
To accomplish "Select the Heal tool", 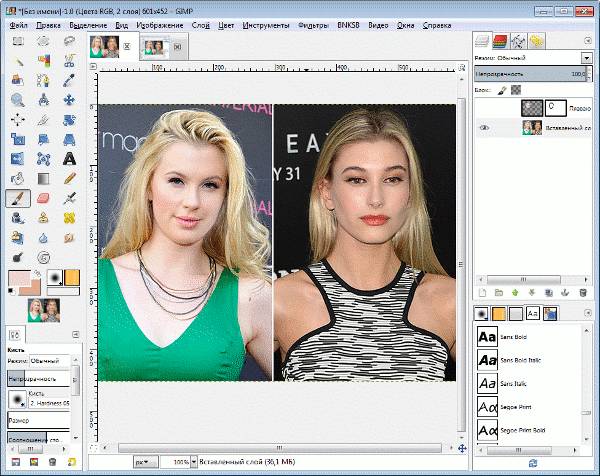I will tap(69, 218).
